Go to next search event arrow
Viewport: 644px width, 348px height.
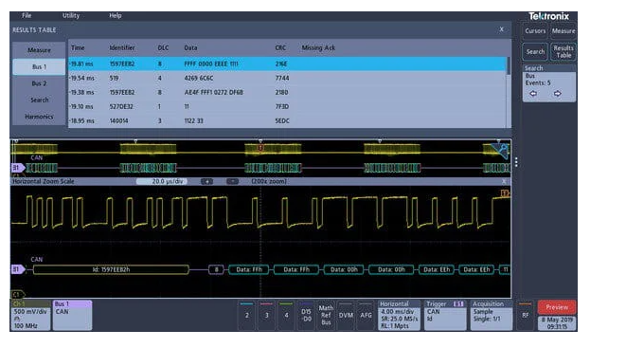[557, 94]
